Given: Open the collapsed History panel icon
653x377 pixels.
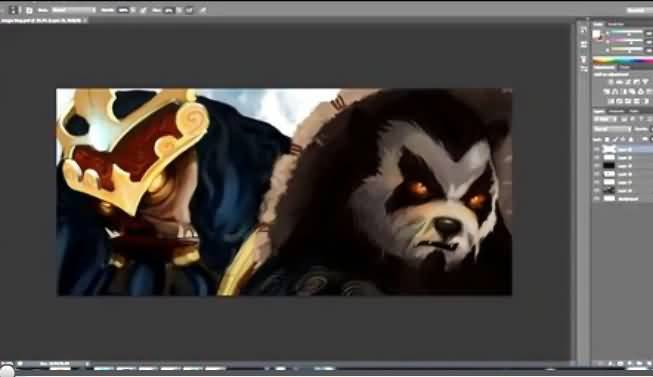Looking at the screenshot, I should [x=583, y=30].
